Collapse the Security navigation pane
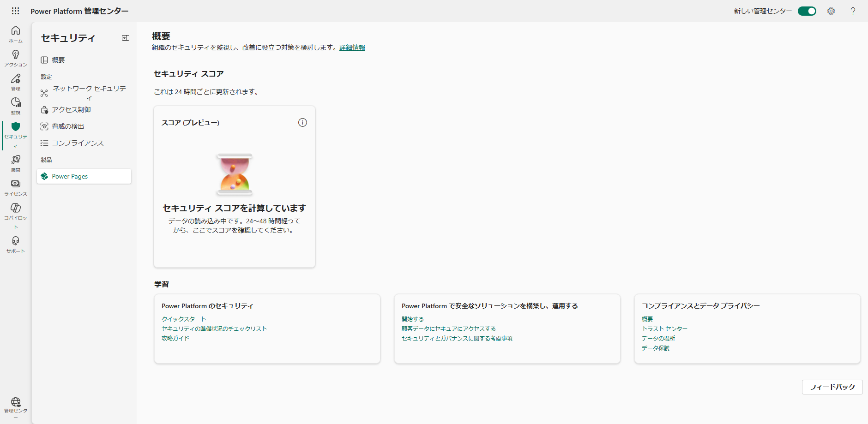Viewport: 868px width, 424px height. 126,38
